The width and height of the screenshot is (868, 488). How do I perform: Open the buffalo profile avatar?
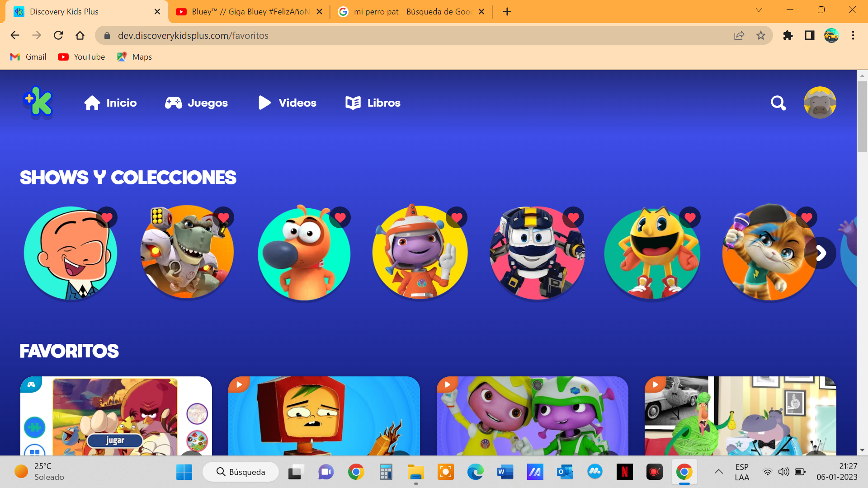coord(820,103)
